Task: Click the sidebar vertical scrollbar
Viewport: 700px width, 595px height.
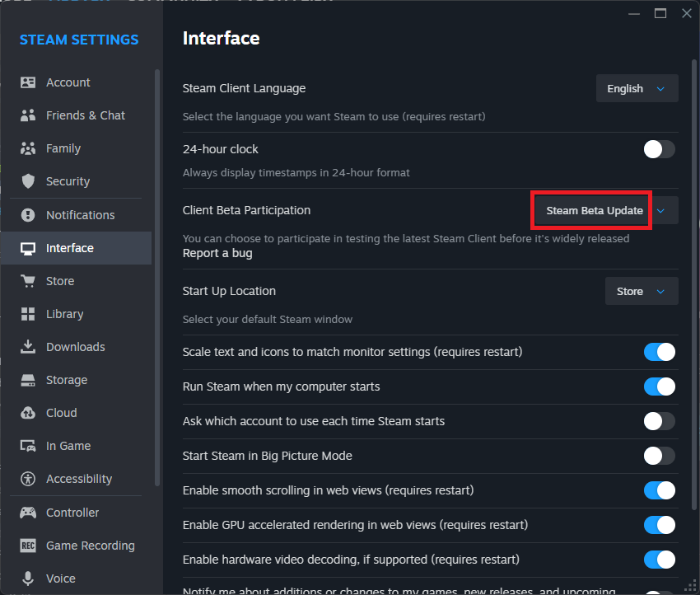Action: pyautogui.click(x=156, y=277)
